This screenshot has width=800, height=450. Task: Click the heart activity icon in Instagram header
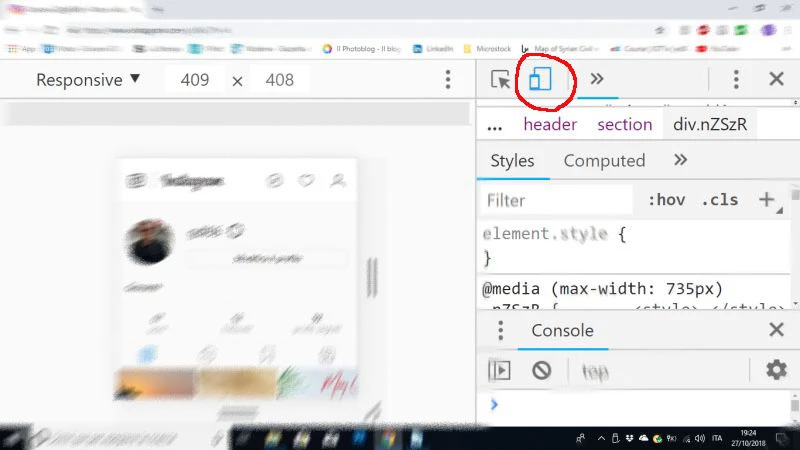(x=306, y=180)
